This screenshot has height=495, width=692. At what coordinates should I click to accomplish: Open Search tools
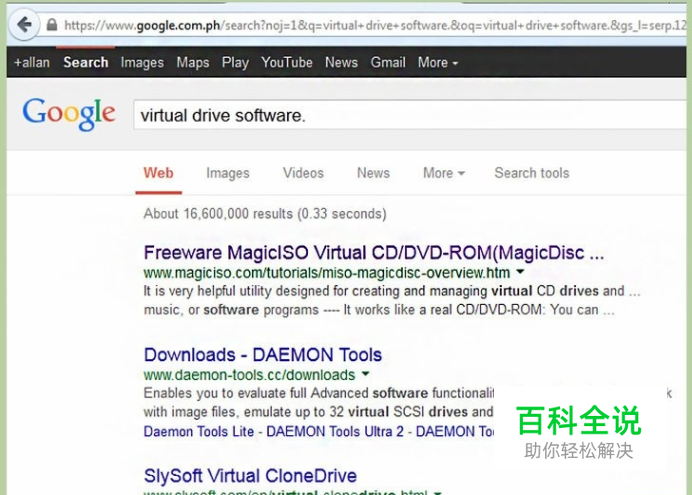tap(532, 173)
